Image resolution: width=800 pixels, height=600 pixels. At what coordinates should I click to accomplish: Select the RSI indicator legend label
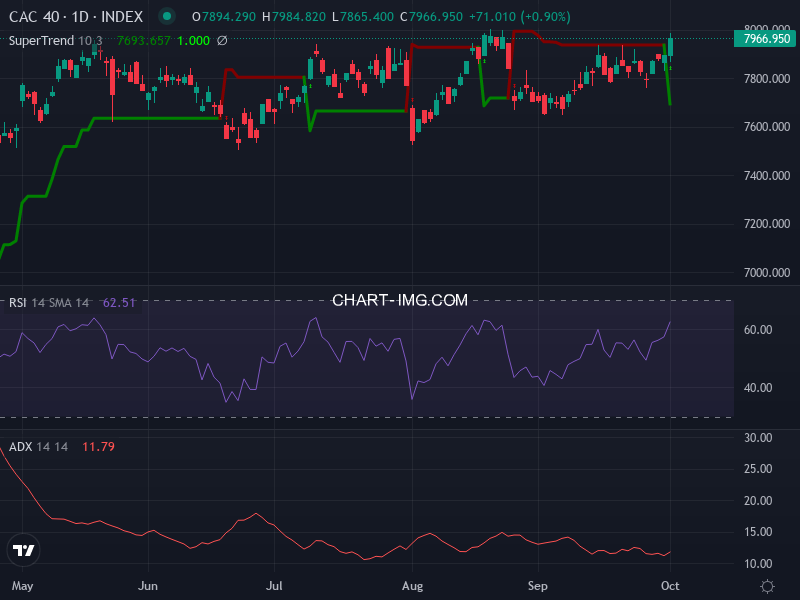(x=18, y=303)
